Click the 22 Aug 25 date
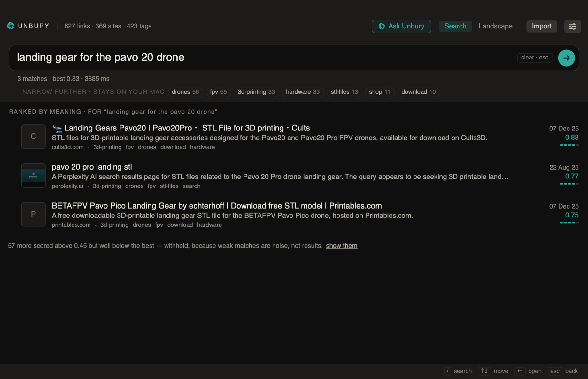 pos(564,167)
